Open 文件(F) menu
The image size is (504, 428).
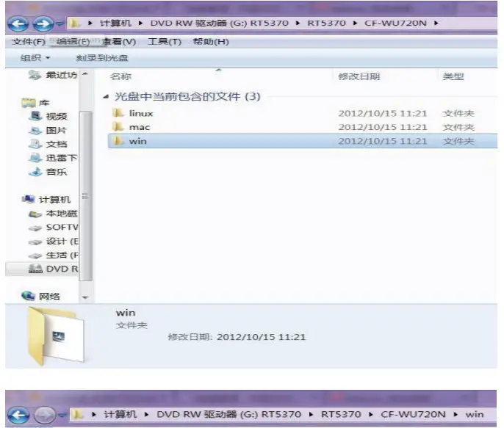coord(28,42)
